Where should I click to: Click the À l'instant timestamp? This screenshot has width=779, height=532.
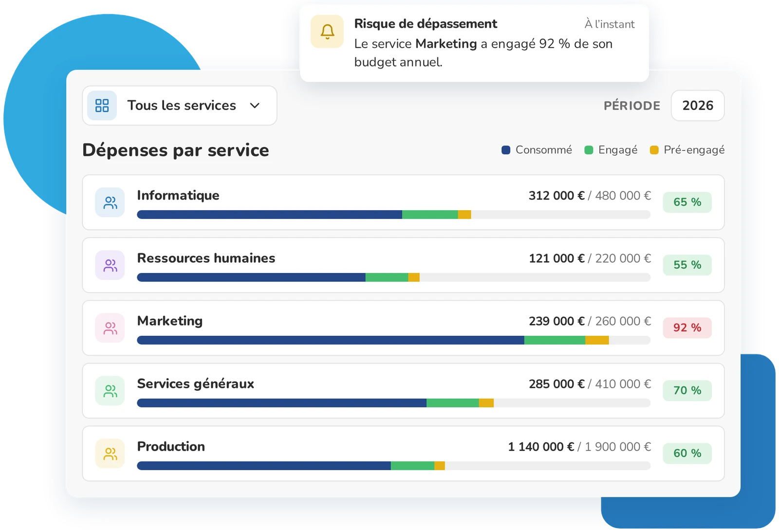(610, 24)
